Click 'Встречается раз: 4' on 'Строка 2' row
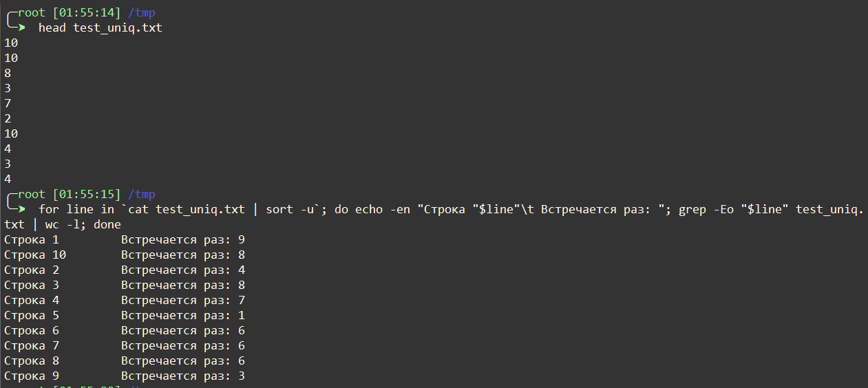This screenshot has height=388, width=868. click(183, 270)
